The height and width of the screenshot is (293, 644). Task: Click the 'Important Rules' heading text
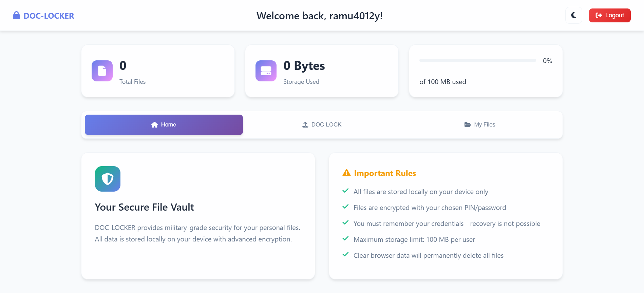(385, 173)
